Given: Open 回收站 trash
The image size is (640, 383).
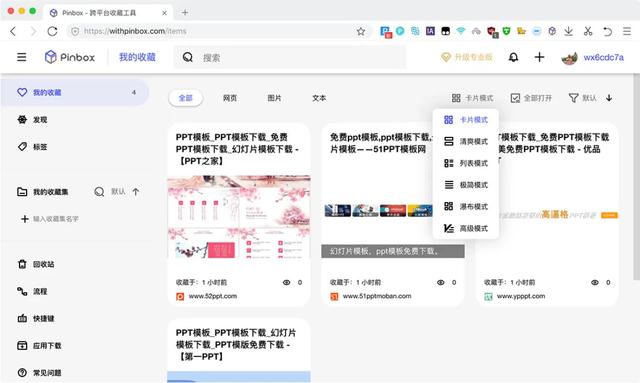Looking at the screenshot, I should point(36,264).
